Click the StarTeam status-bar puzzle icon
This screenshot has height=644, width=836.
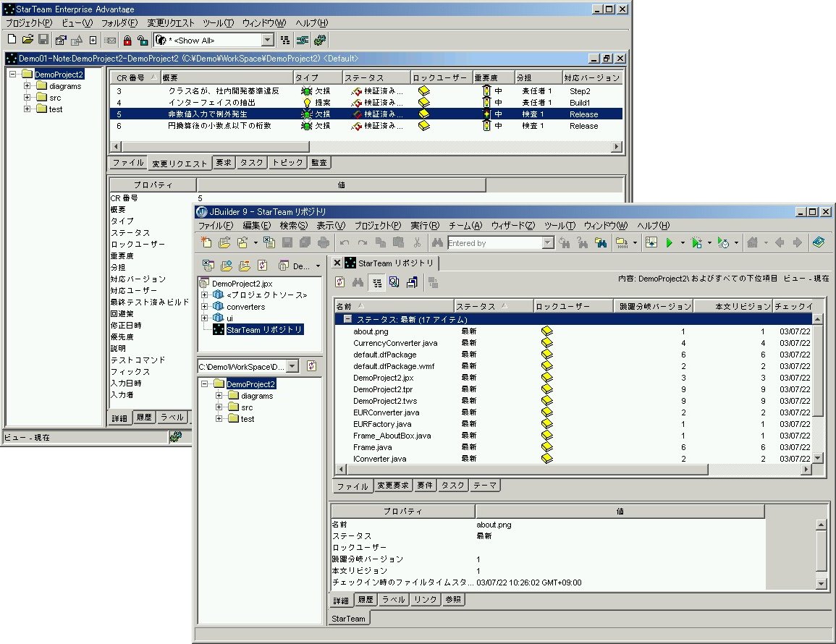175,437
